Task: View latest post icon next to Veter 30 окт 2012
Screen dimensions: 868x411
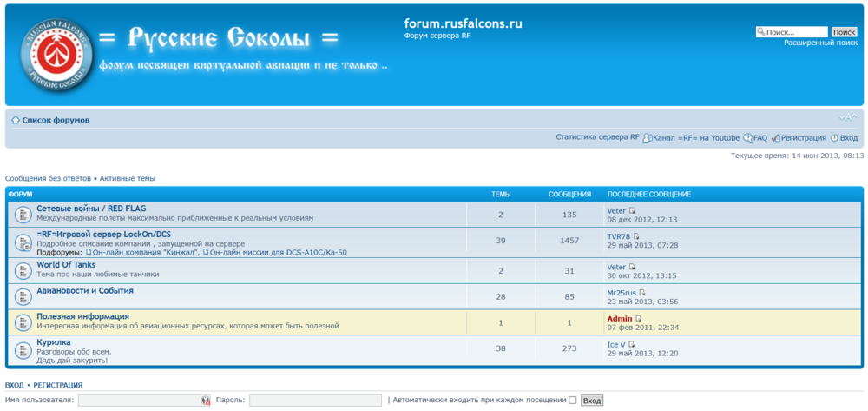Action: [632, 267]
